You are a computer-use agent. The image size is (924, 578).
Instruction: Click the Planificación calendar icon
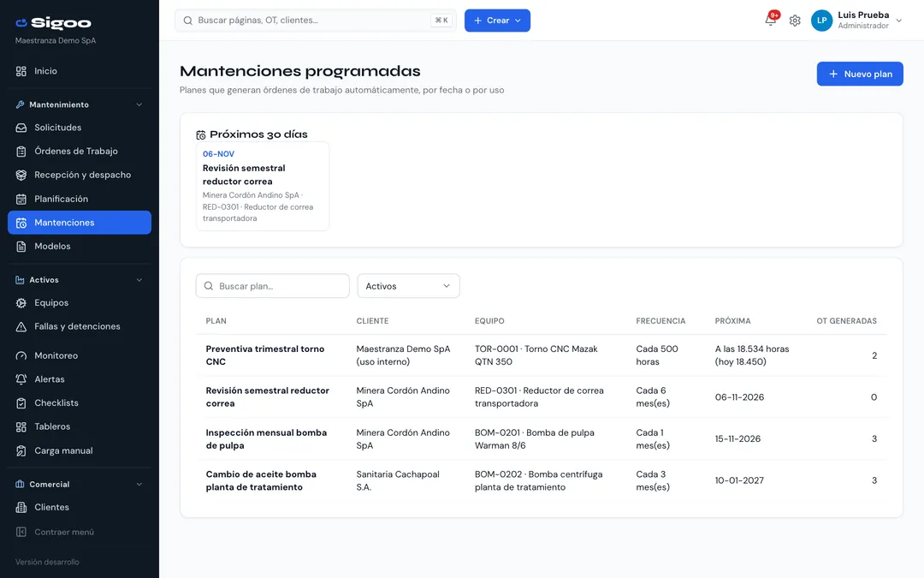click(x=21, y=200)
